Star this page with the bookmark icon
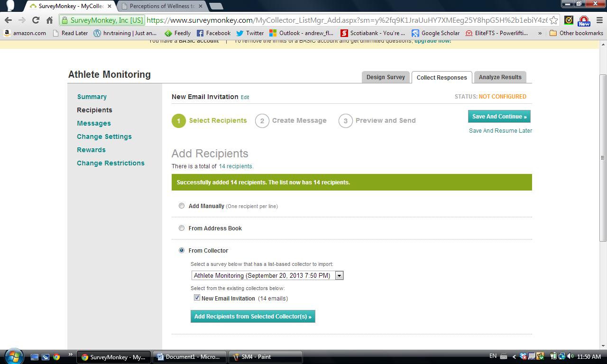The image size is (607, 364). click(x=553, y=20)
